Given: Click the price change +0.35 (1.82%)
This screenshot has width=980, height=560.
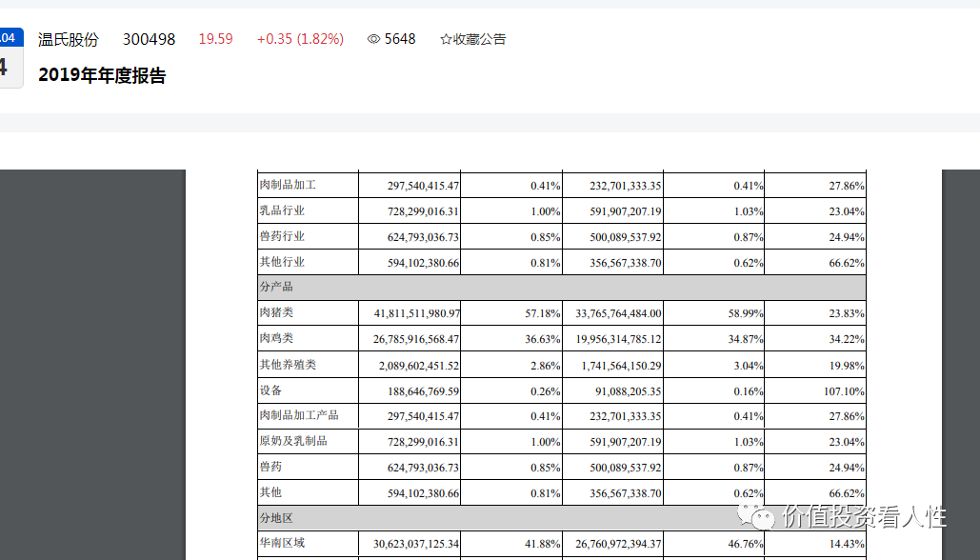Looking at the screenshot, I should point(300,39).
